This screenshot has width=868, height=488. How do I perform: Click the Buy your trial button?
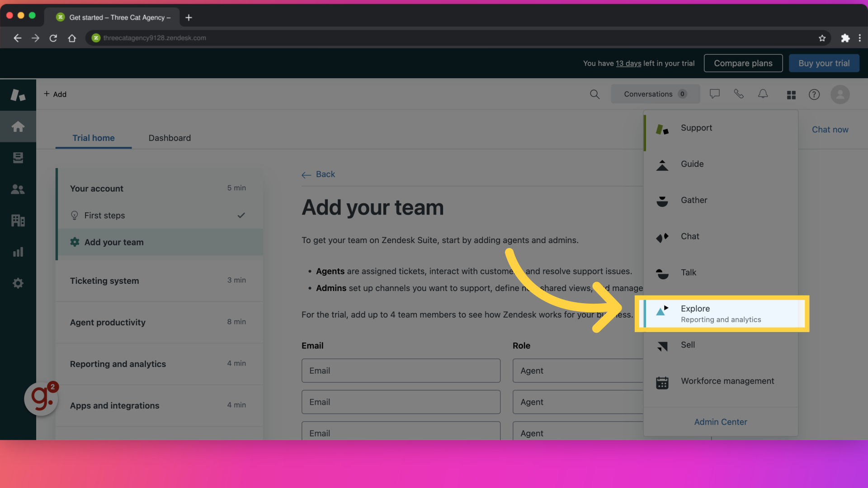tap(824, 62)
